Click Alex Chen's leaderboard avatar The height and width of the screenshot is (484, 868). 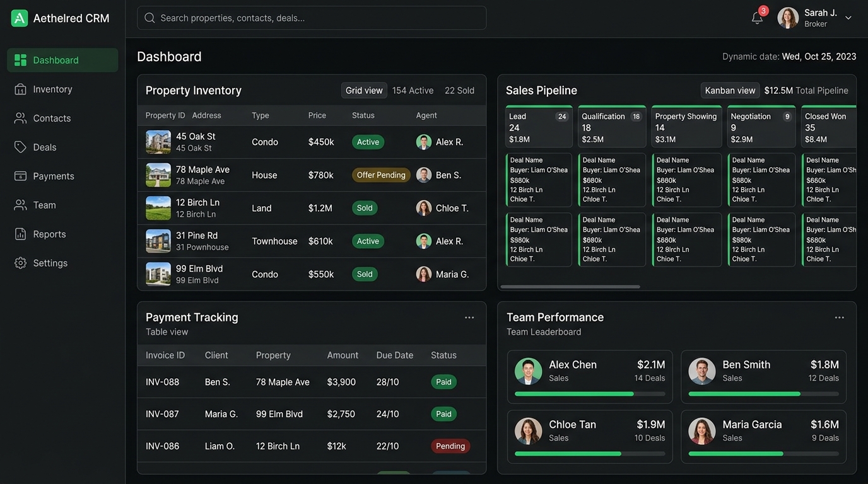pos(528,371)
